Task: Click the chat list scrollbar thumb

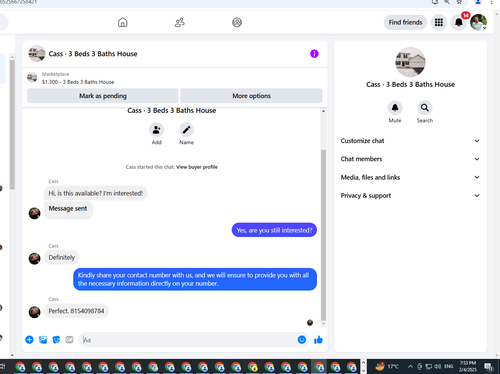Action: (x=12, y=124)
